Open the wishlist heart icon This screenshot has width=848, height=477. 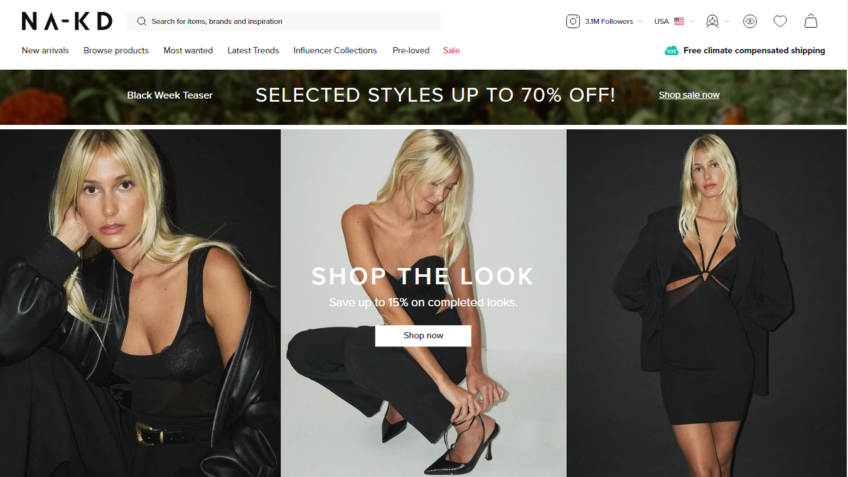point(780,21)
